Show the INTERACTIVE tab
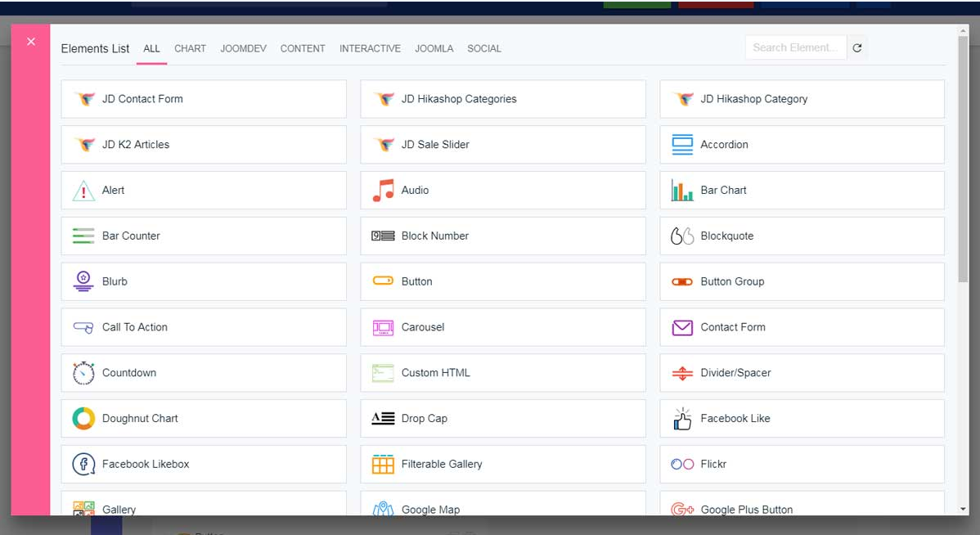 point(370,49)
